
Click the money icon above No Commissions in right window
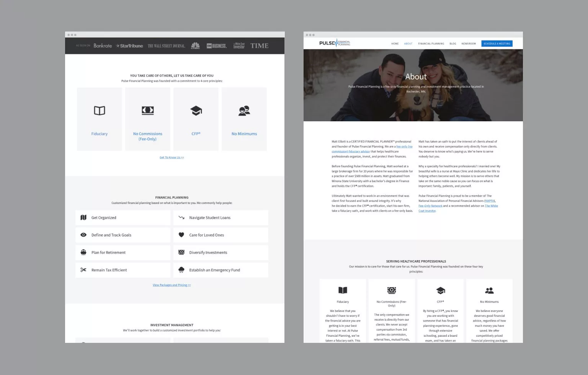click(392, 290)
